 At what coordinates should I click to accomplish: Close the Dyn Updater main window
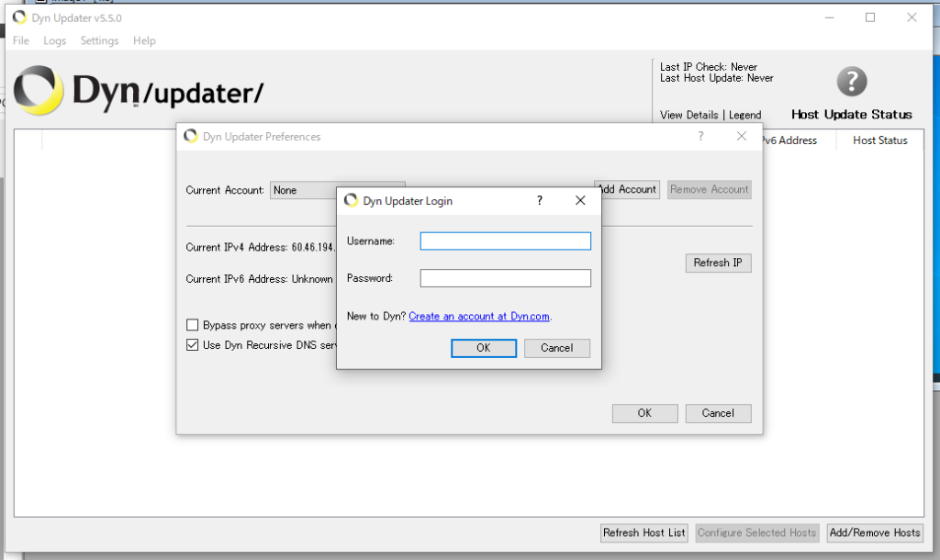click(x=912, y=17)
